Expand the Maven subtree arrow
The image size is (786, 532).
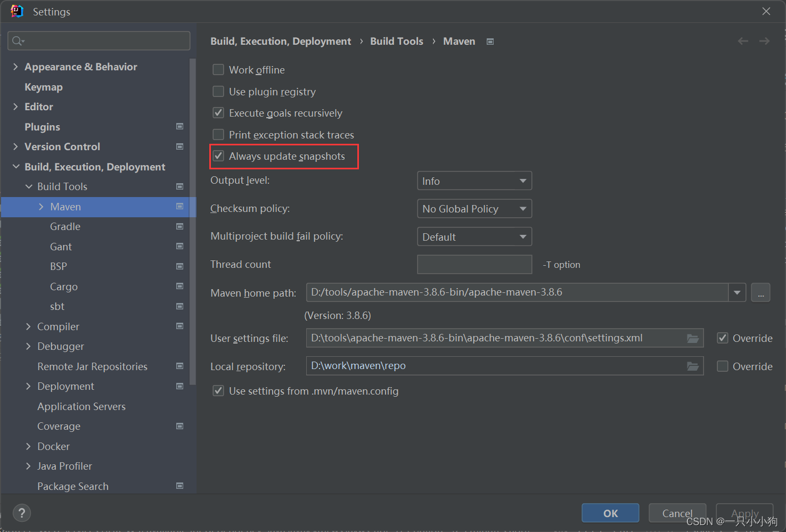41,207
